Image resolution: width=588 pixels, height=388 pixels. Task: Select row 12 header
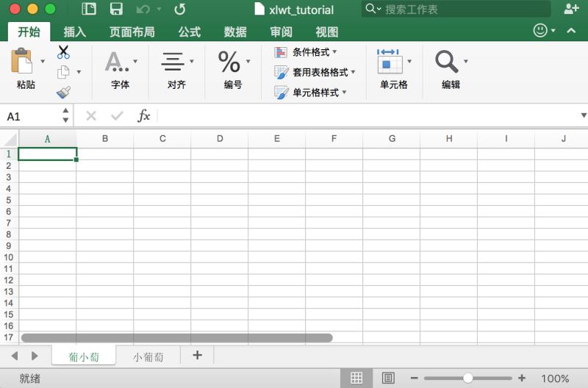tap(9, 280)
